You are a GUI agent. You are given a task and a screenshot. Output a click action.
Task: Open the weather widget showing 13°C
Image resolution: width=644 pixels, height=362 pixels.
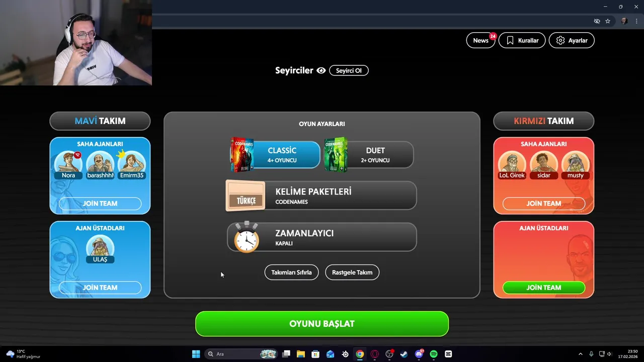[x=23, y=354]
